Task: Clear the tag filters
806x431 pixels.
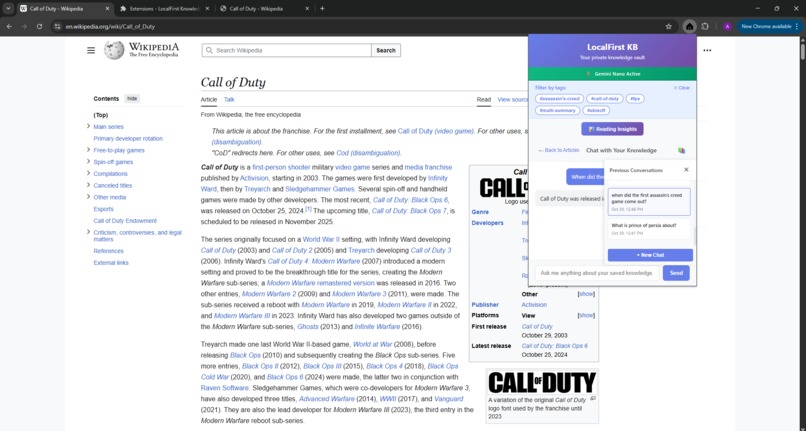Action: 682,88
